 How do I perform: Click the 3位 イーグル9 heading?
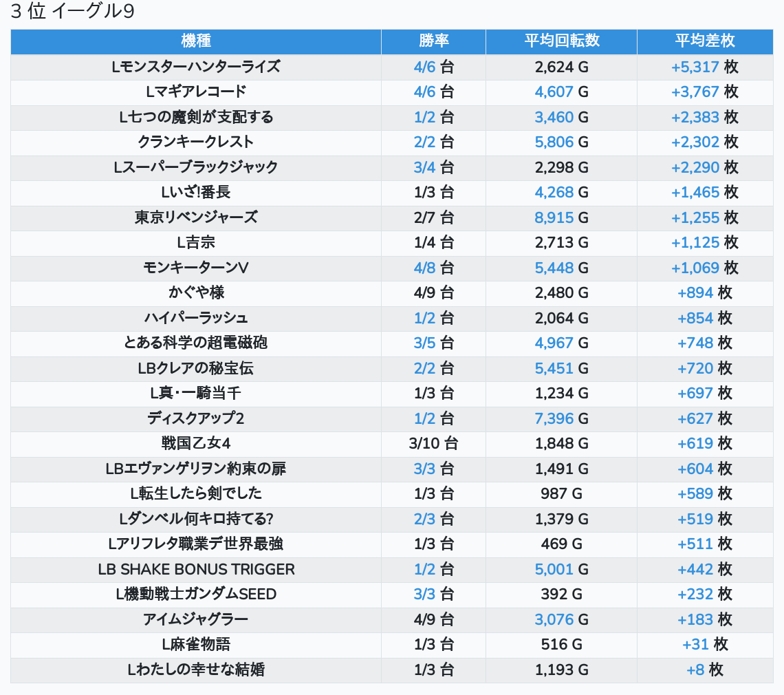coord(72,12)
